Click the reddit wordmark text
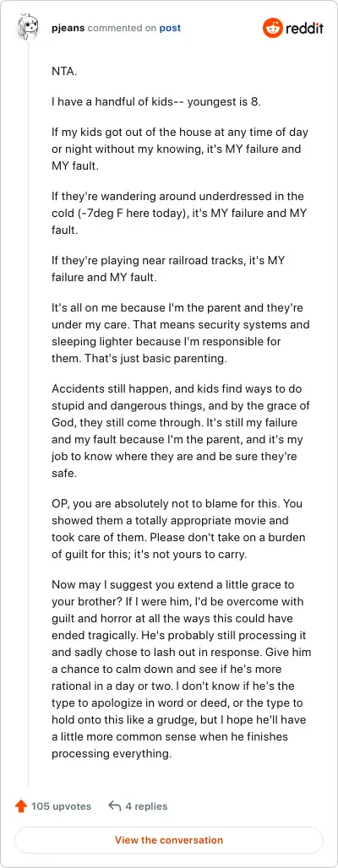Image resolution: width=338 pixels, height=868 pixels. tap(304, 28)
